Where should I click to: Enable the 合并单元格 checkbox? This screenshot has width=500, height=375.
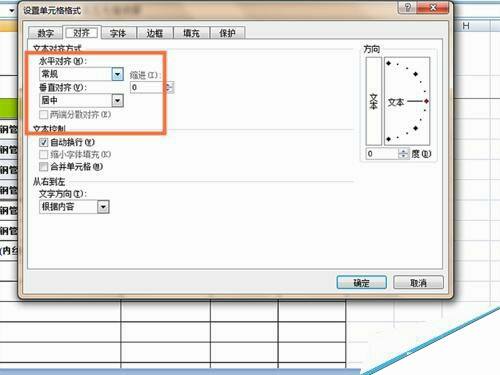[x=44, y=166]
